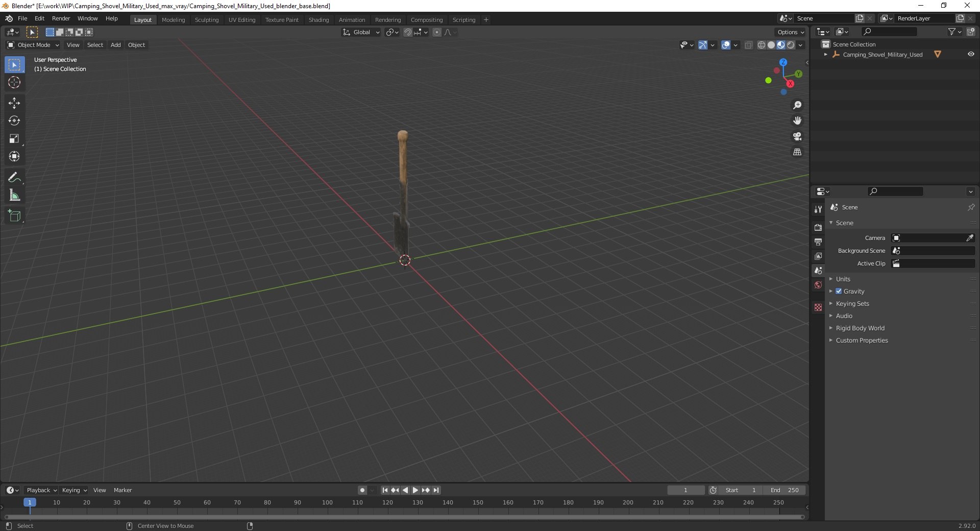Toggle viewport overlays display

[726, 45]
